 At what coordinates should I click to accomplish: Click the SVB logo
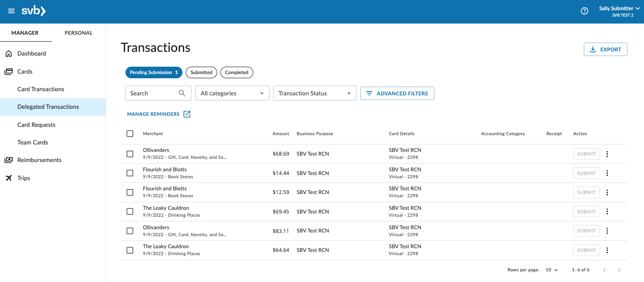(34, 11)
